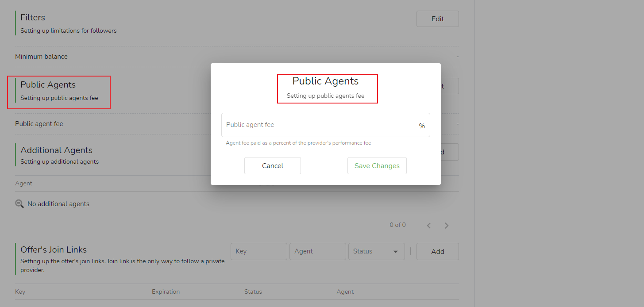
Task: Click the 0 of 0 pagination counter
Action: point(397,225)
